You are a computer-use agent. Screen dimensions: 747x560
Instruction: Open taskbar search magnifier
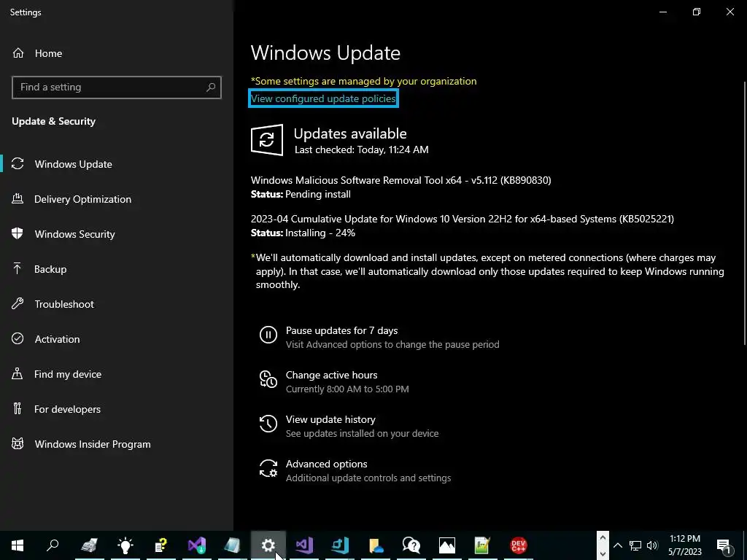click(53, 545)
